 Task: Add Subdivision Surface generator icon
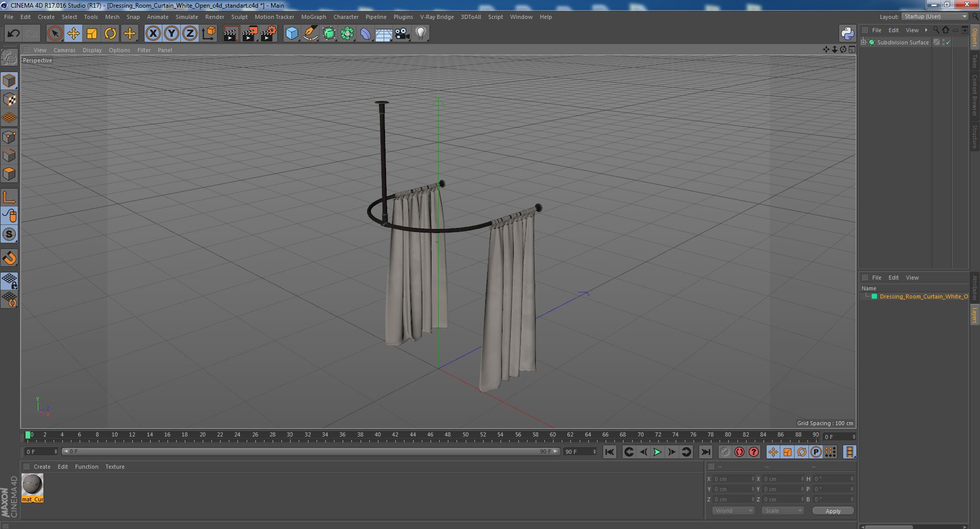329,34
